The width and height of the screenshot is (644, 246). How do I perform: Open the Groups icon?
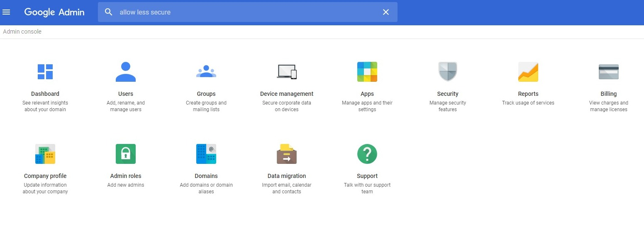pyautogui.click(x=206, y=72)
